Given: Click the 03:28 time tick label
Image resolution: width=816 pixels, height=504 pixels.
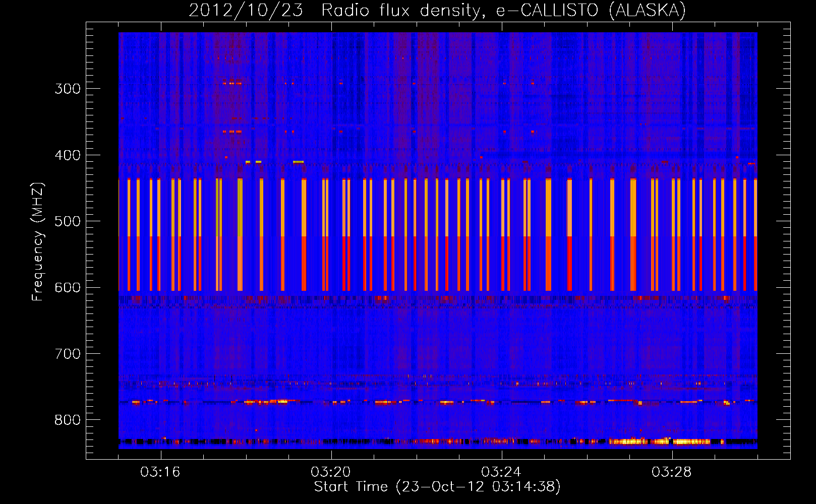Looking at the screenshot, I should [672, 472].
